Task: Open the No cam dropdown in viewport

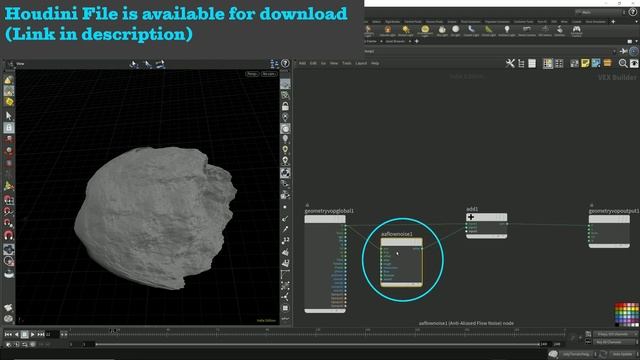Action: tap(269, 74)
